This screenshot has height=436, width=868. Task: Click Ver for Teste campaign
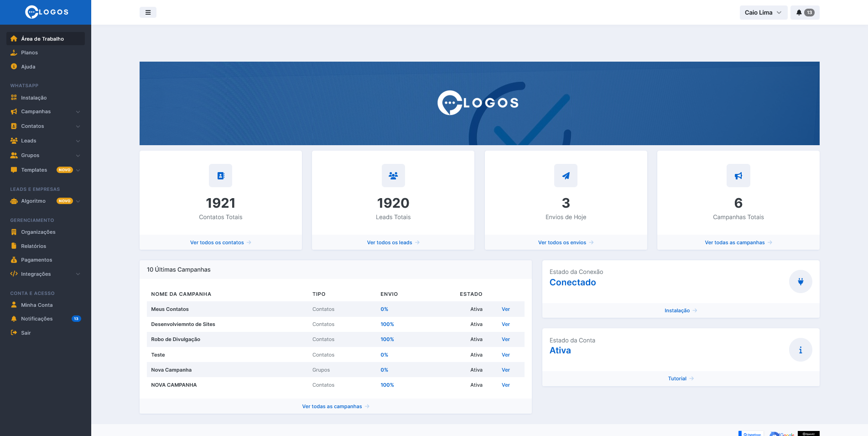pyautogui.click(x=506, y=355)
